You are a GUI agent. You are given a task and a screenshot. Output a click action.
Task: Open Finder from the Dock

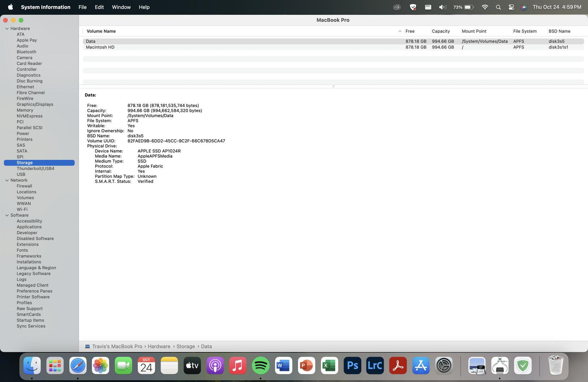pos(32,365)
